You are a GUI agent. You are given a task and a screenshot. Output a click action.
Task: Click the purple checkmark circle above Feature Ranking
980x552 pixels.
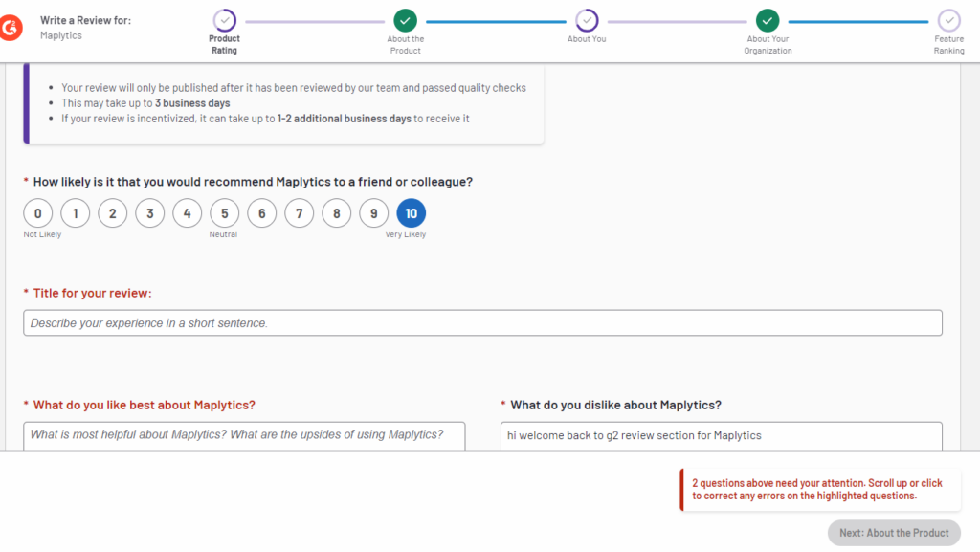point(948,18)
